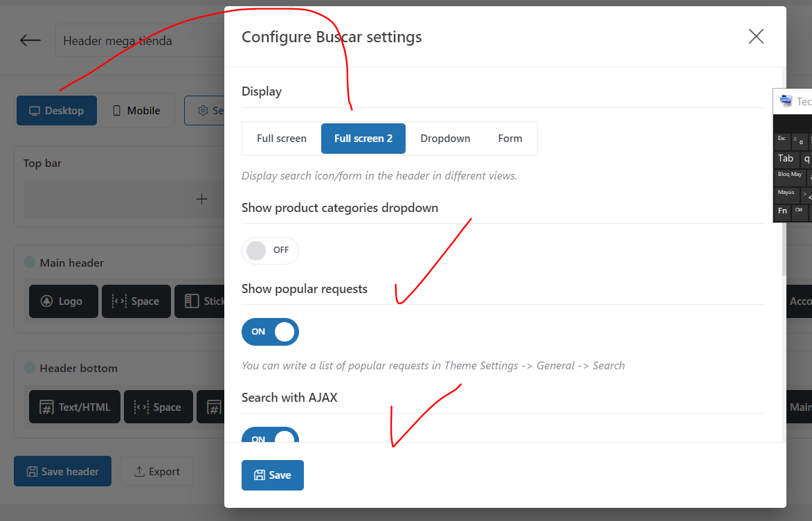Click the first Space element in Main header
Image resolution: width=812 pixels, height=521 pixels.
[x=136, y=301]
